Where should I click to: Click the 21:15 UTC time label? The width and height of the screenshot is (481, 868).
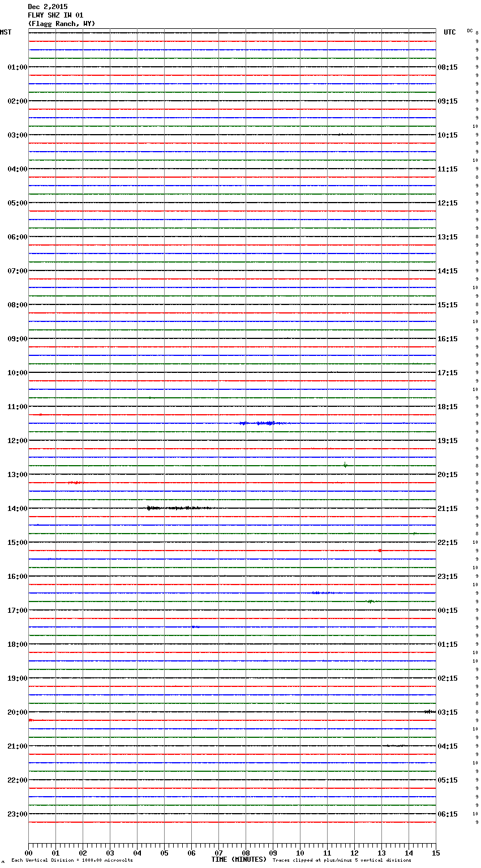click(x=448, y=509)
